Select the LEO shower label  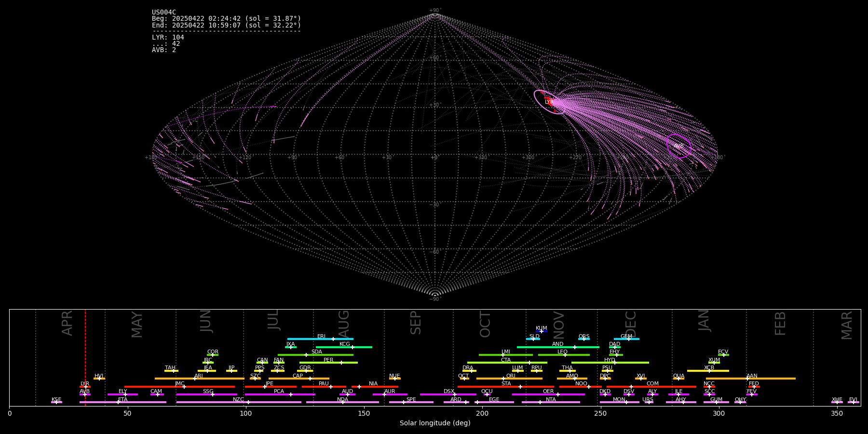(562, 352)
